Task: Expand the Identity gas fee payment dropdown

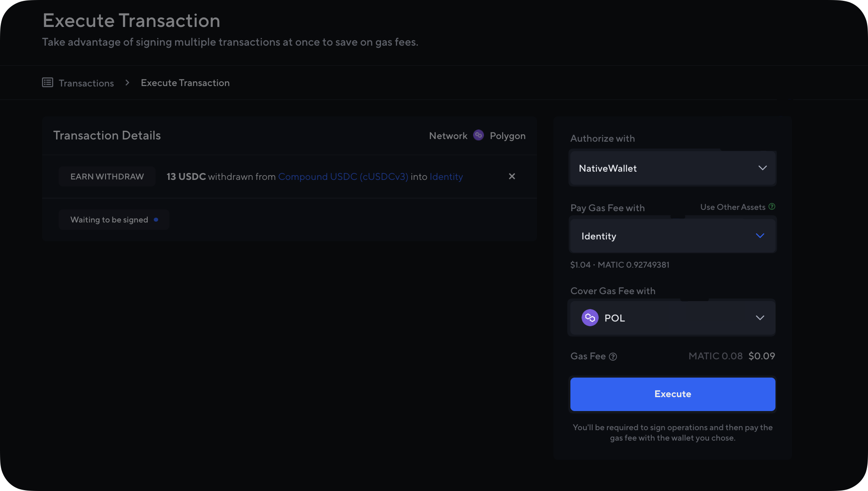Action: point(672,236)
